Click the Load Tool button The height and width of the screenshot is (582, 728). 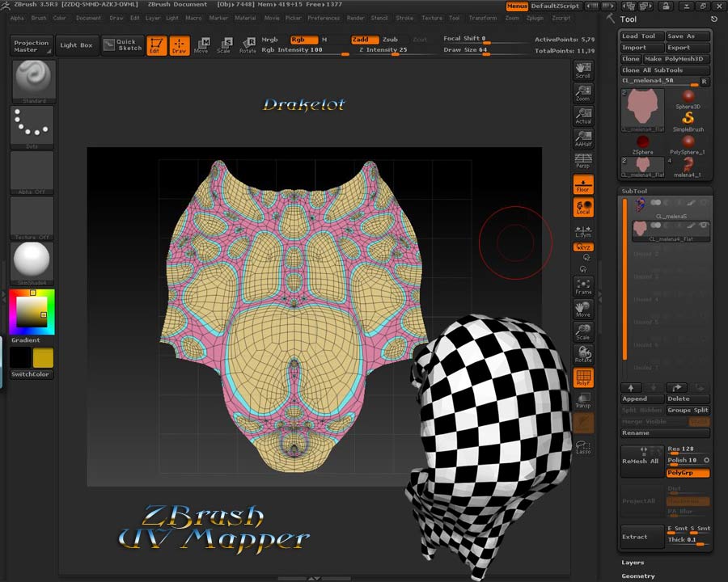click(642, 36)
